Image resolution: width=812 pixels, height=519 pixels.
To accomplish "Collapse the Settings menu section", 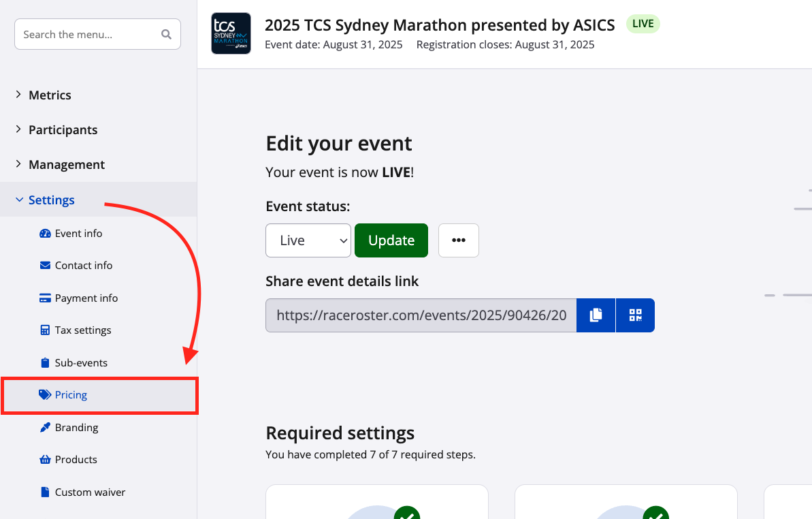I will [51, 200].
